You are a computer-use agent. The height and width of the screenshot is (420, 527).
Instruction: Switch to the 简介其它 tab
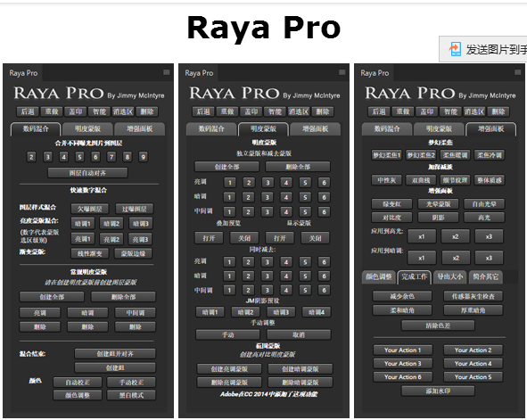pos(485,276)
